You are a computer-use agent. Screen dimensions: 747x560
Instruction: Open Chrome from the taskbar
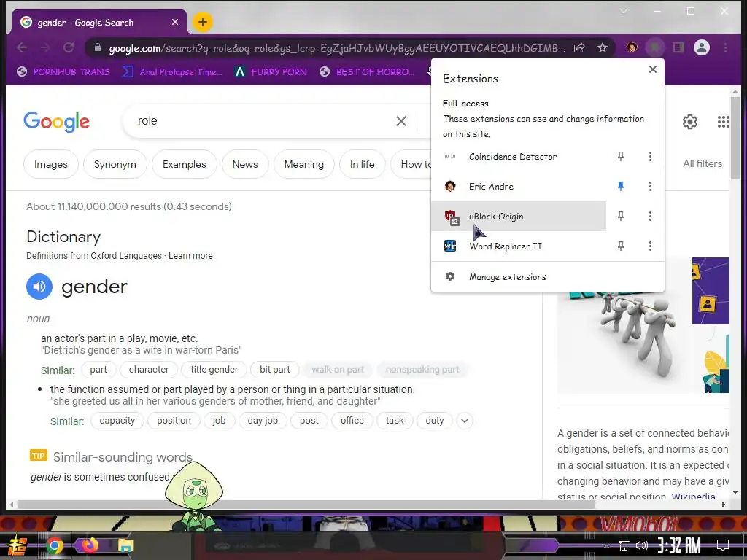[54, 545]
